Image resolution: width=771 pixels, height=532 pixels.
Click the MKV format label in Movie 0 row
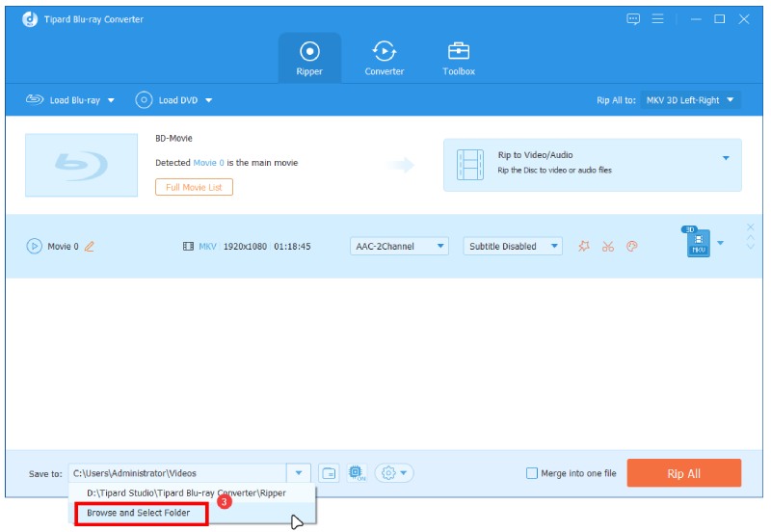pos(207,247)
